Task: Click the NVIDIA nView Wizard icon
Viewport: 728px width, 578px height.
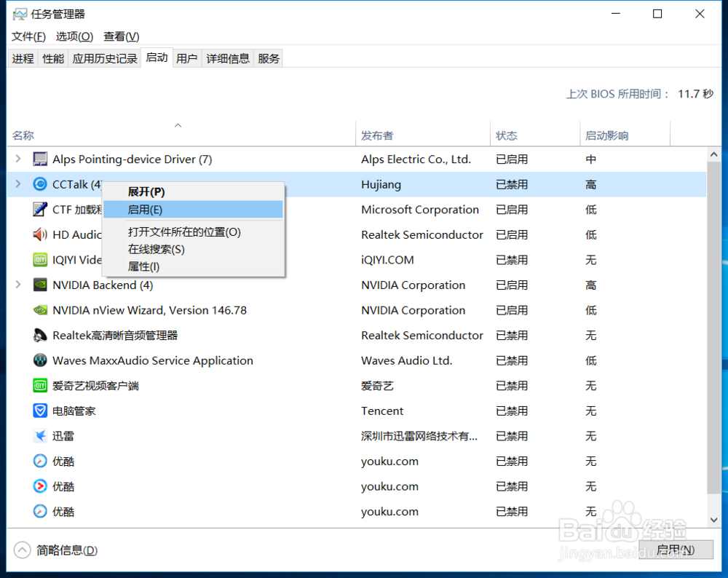Action: tap(40, 309)
